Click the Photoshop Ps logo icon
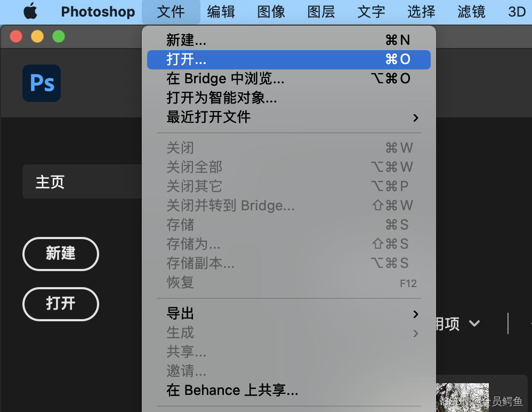The height and width of the screenshot is (412, 532). pyautogui.click(x=42, y=83)
